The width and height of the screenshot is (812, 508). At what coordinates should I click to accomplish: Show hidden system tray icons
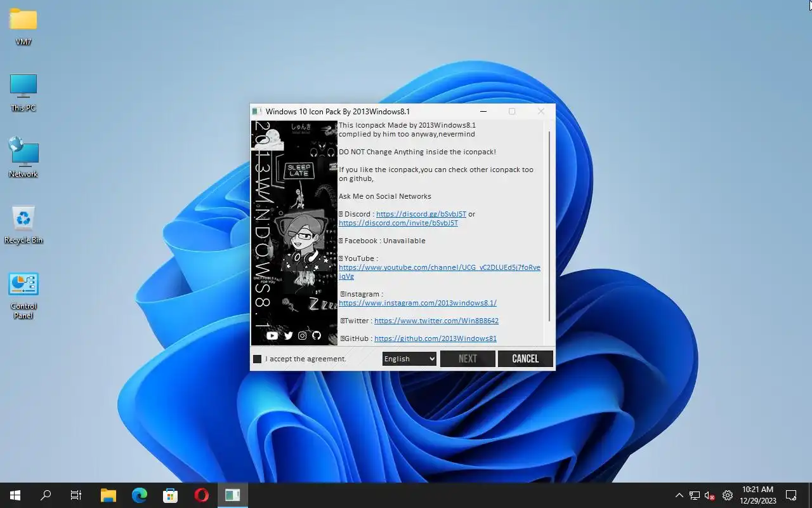click(679, 495)
